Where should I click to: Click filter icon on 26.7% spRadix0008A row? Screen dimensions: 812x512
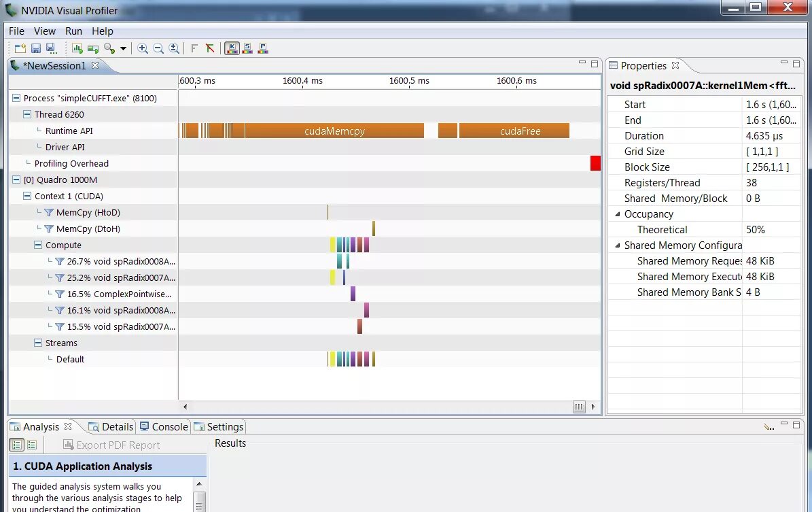point(60,262)
